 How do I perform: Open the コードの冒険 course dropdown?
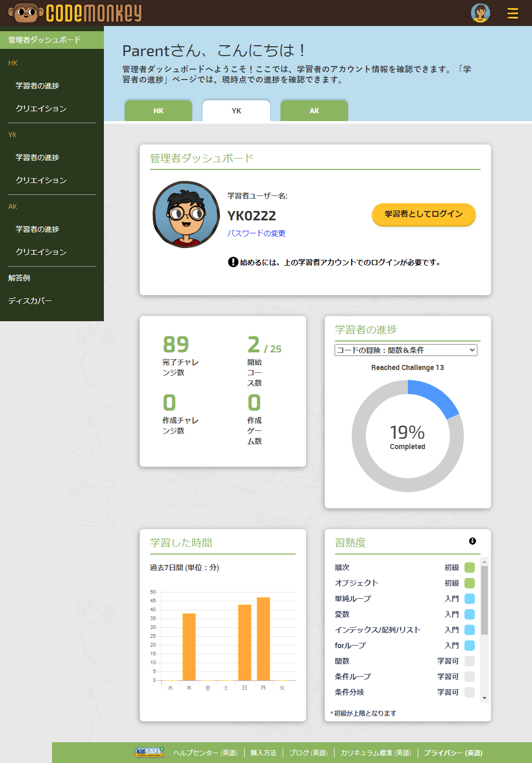[406, 350]
